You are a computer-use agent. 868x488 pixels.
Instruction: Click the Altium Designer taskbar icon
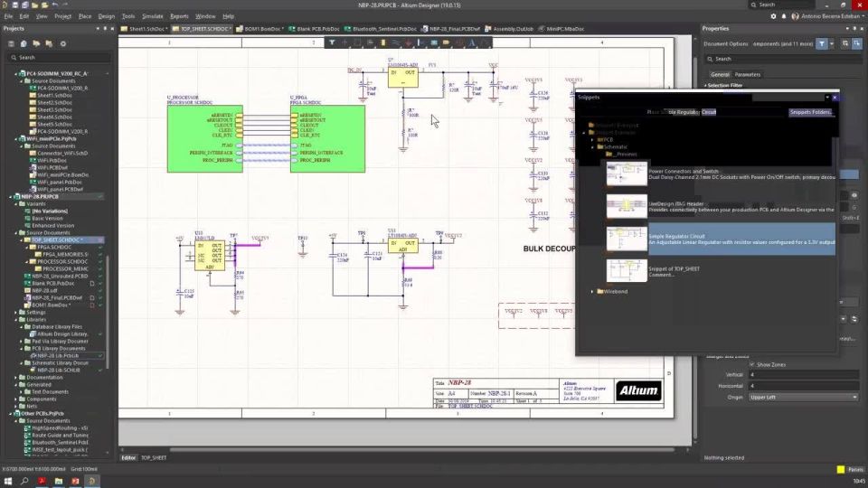pyautogui.click(x=92, y=482)
